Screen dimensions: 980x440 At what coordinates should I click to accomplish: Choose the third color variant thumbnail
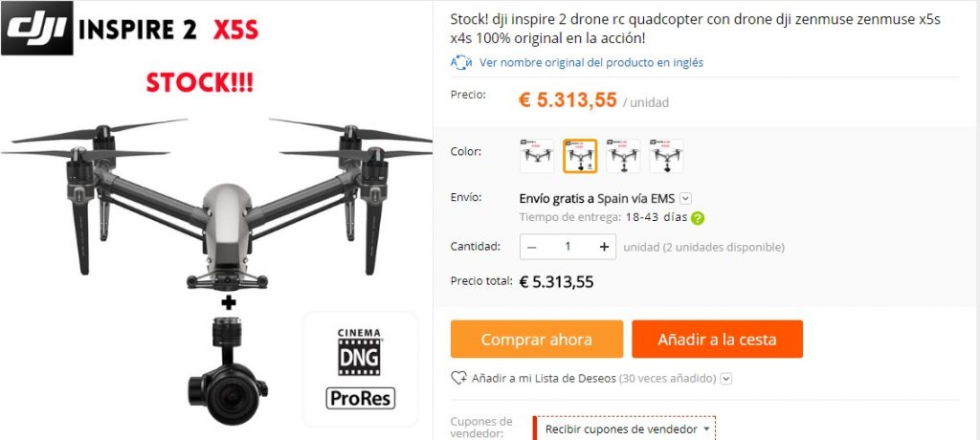pyautogui.click(x=623, y=156)
